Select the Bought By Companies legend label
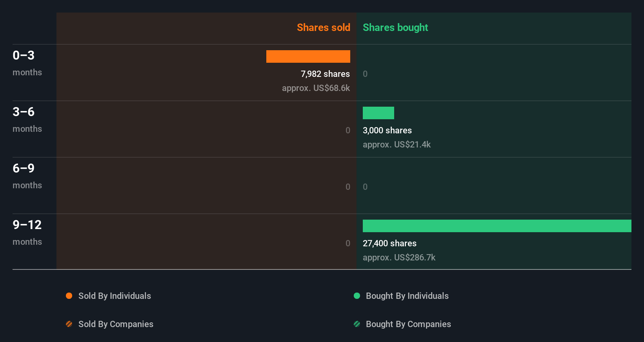Viewport: 644px width, 342px height. [408, 324]
